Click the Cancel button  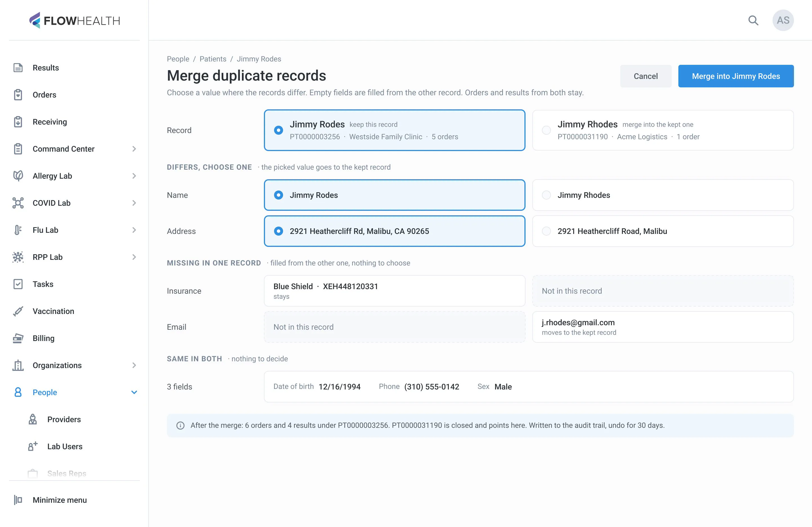[x=645, y=76]
